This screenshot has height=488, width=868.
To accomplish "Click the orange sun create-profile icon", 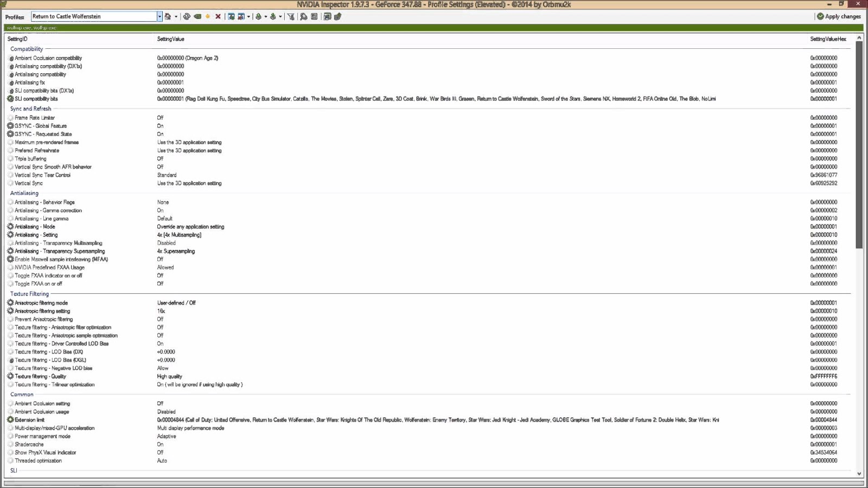I will [208, 16].
